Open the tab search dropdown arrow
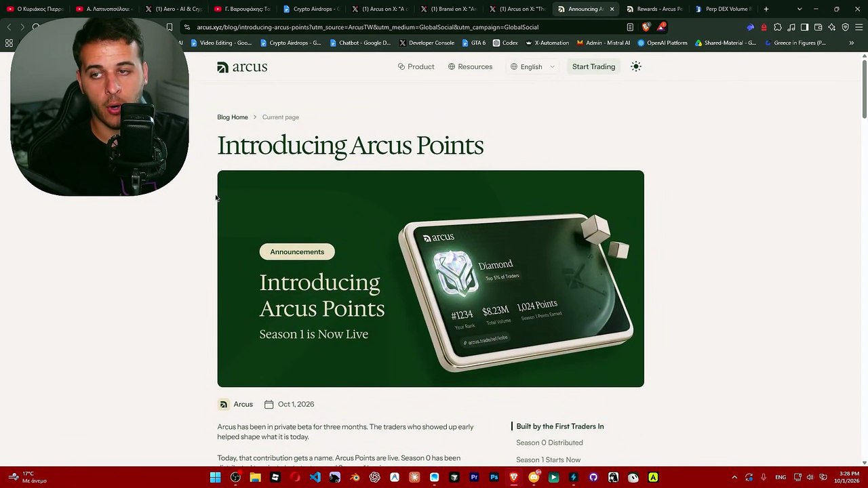The height and width of the screenshot is (488, 868). coord(800,9)
